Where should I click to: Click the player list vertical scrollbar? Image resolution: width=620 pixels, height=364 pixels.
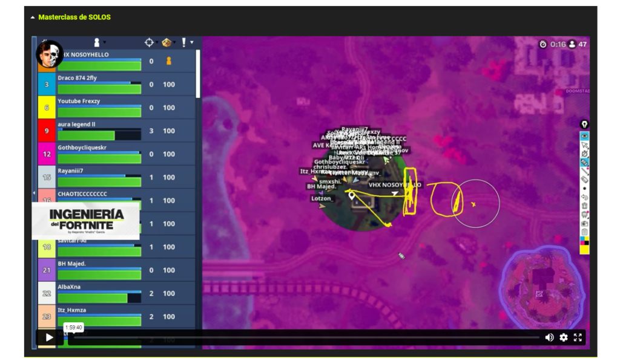coord(198,73)
